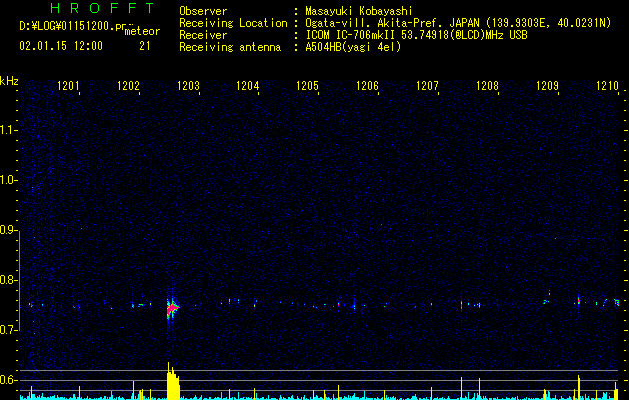Click the 1204 time marker

[x=248, y=85]
